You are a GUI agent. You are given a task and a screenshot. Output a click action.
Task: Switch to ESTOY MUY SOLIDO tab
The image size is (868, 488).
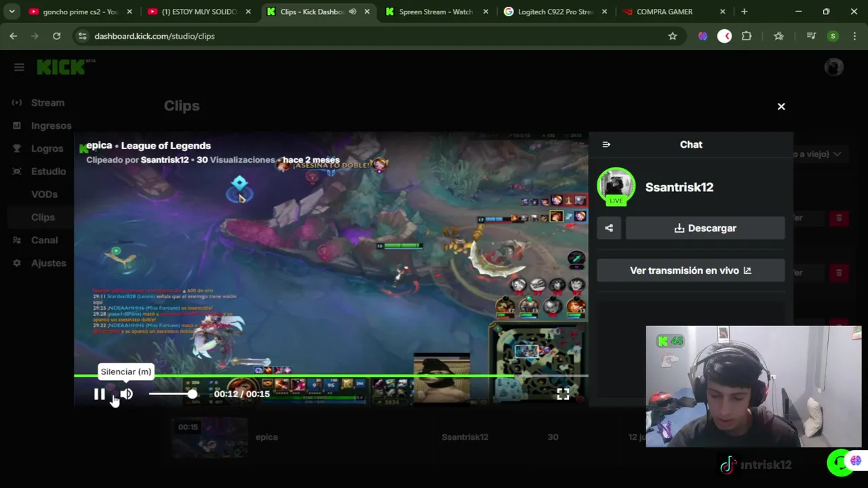tap(199, 12)
